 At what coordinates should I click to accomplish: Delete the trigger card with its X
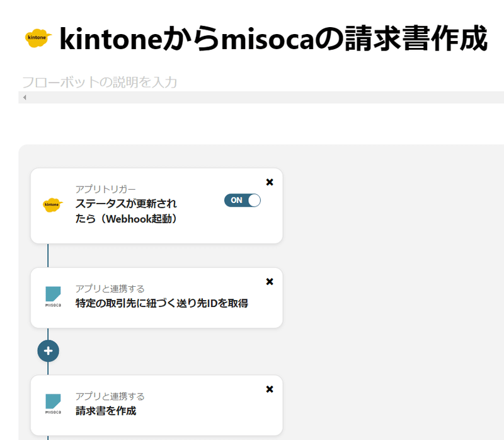click(x=270, y=182)
